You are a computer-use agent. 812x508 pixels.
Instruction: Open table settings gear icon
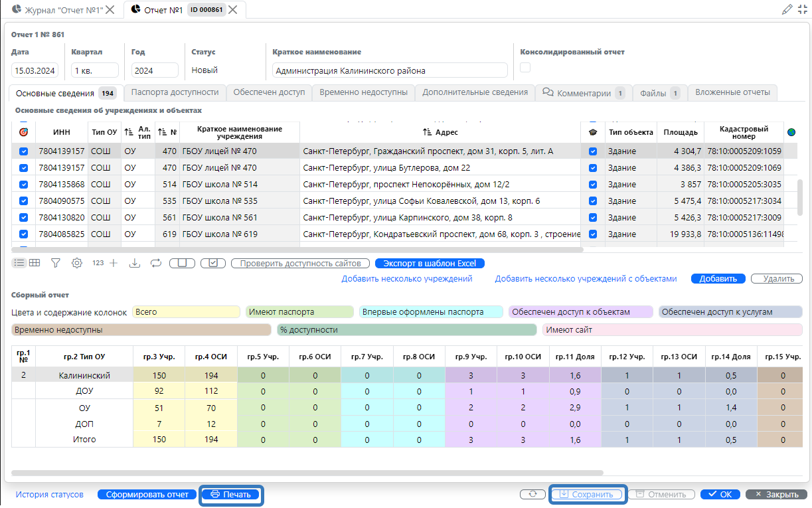tap(77, 263)
